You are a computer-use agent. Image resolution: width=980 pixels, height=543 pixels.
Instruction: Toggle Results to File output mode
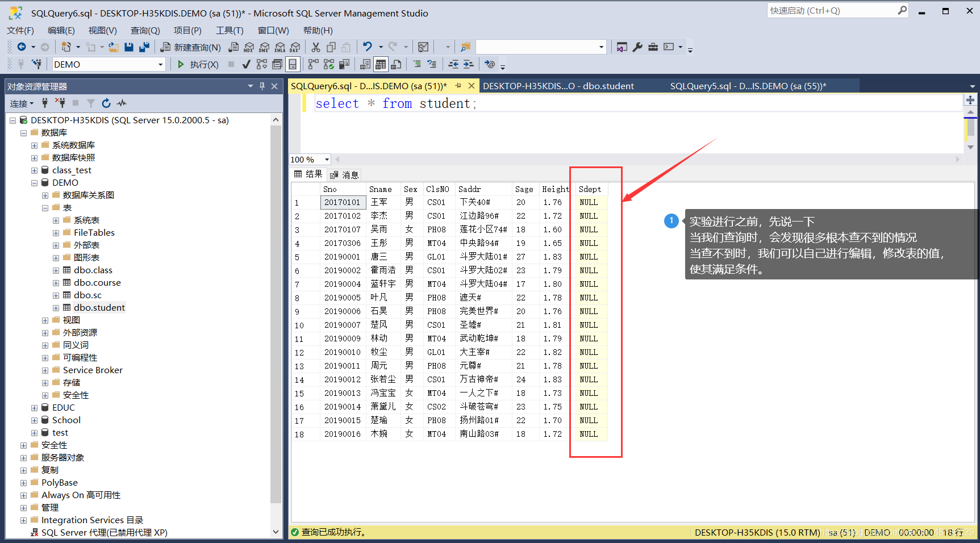pos(396,64)
